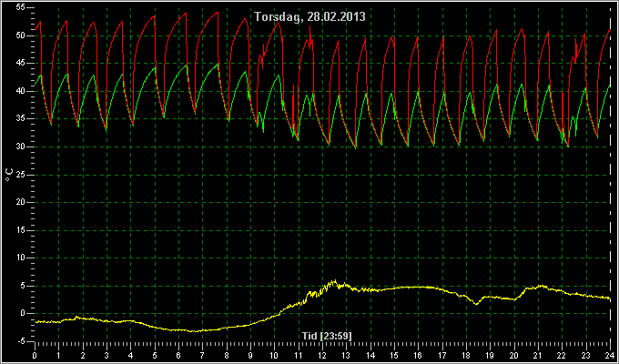Click hour "24" on the time axis

pyautogui.click(x=610, y=355)
